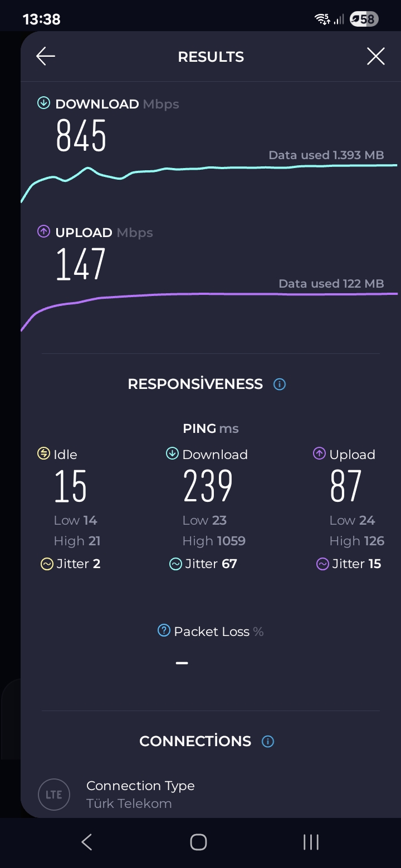Tap the LTE connection type badge
The width and height of the screenshot is (401, 868).
pyautogui.click(x=54, y=795)
